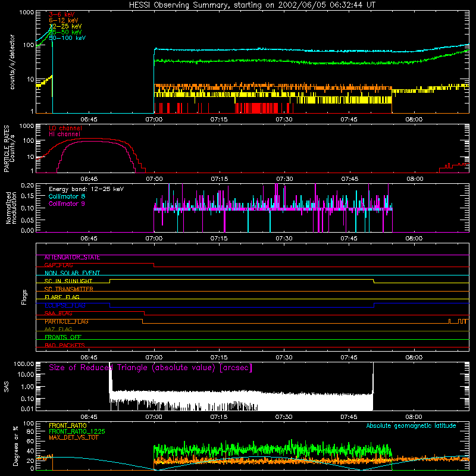
Task: Click the 07:00 tick under count rates plot
Action: coord(154,120)
